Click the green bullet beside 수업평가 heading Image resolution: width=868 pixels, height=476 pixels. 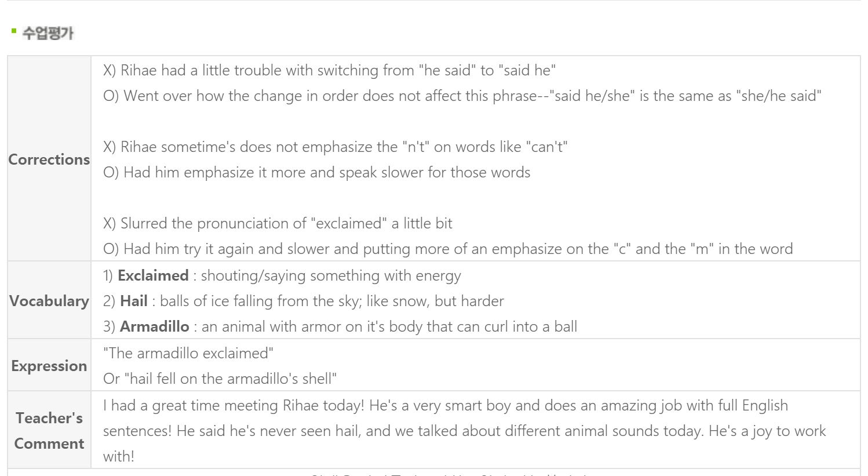13,31
